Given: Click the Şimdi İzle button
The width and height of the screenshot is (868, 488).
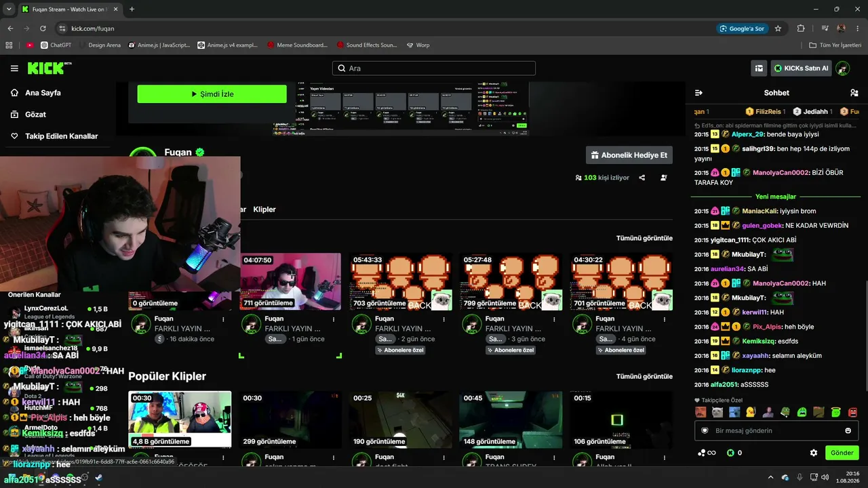Looking at the screenshot, I should point(212,94).
